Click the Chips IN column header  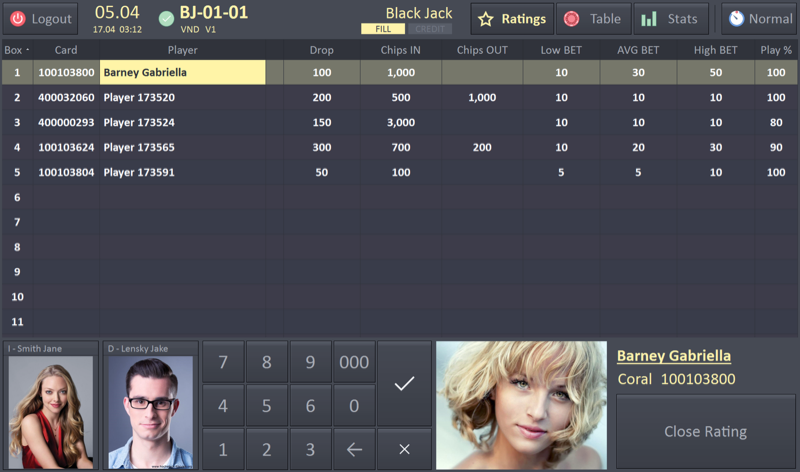tap(400, 50)
